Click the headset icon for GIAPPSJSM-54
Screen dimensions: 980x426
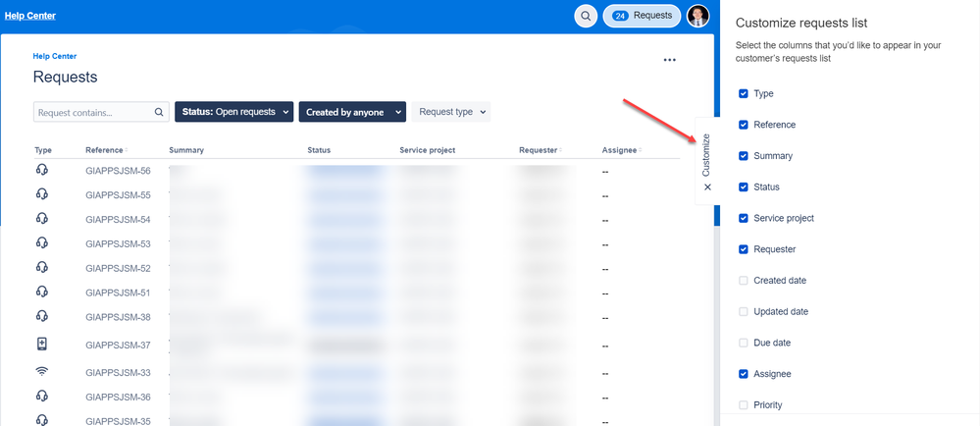(42, 218)
